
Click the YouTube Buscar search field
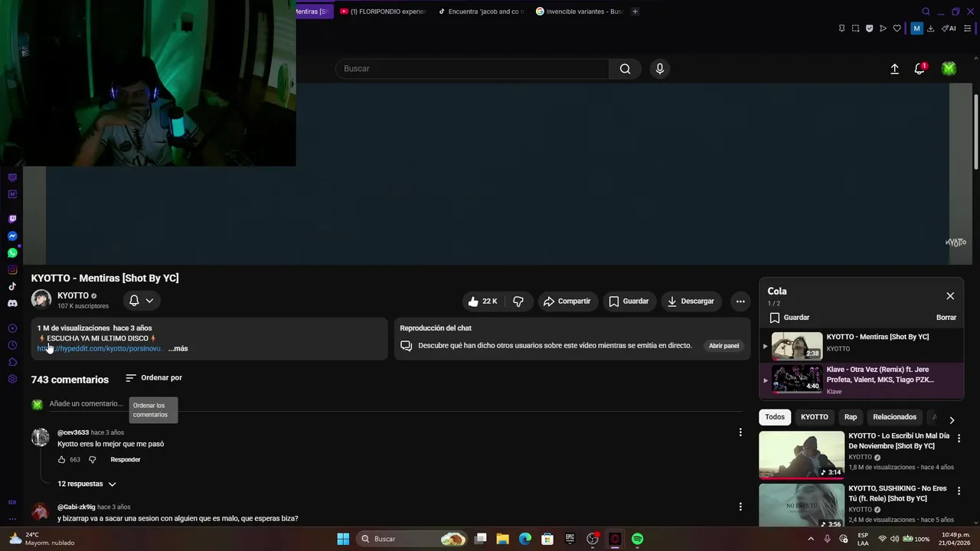(472, 69)
